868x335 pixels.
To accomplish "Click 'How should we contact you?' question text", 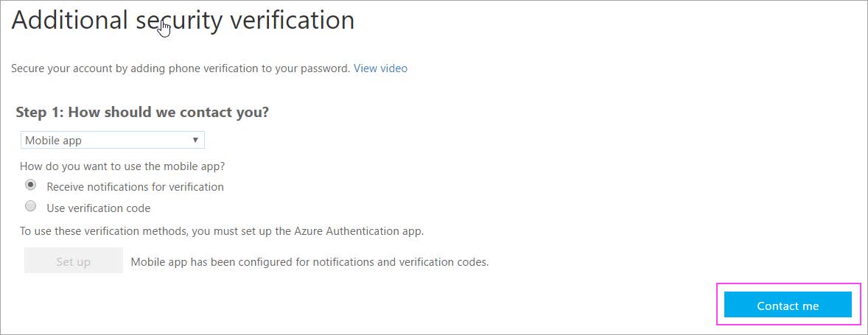I will point(168,112).
